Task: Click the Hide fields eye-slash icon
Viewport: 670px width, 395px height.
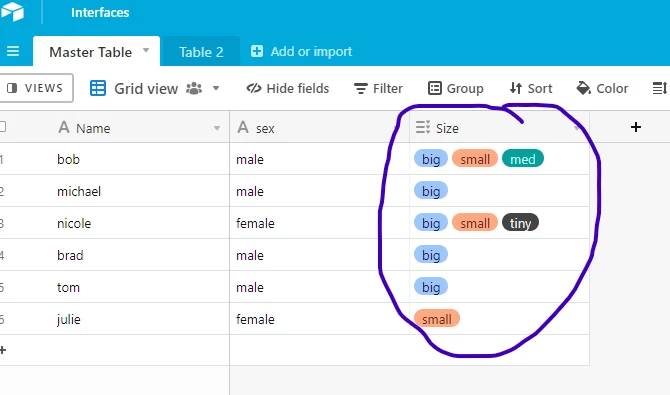Action: 254,88
